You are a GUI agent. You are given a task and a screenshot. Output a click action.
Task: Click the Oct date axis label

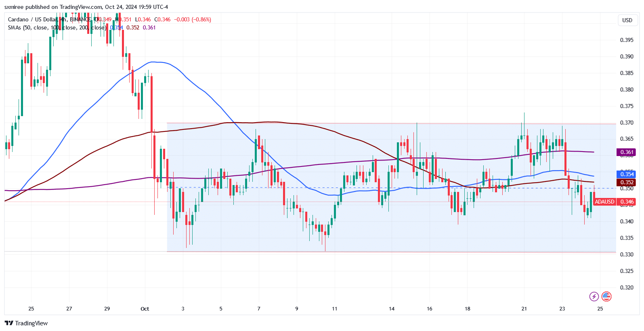pyautogui.click(x=145, y=309)
